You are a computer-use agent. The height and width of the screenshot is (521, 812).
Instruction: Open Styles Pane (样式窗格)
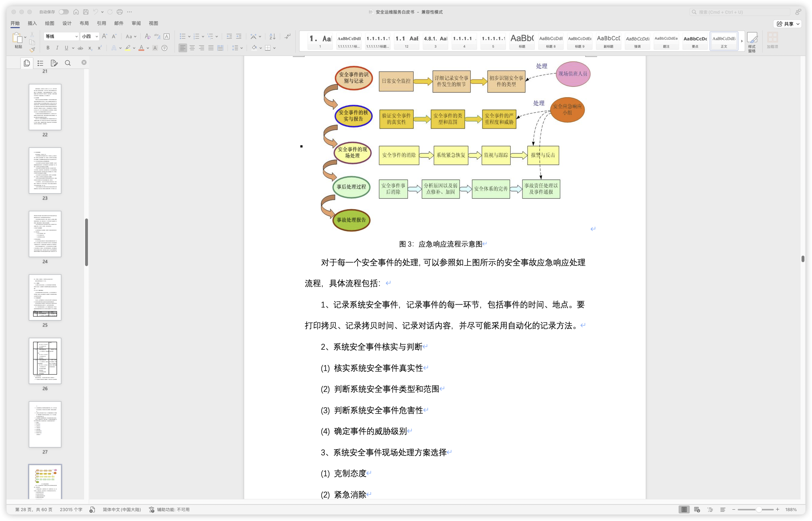752,42
